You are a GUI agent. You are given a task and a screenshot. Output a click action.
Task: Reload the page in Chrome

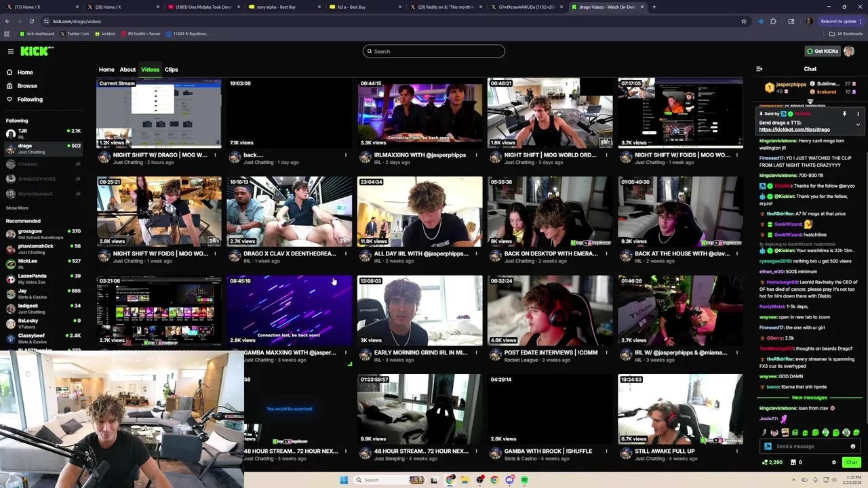click(x=31, y=22)
